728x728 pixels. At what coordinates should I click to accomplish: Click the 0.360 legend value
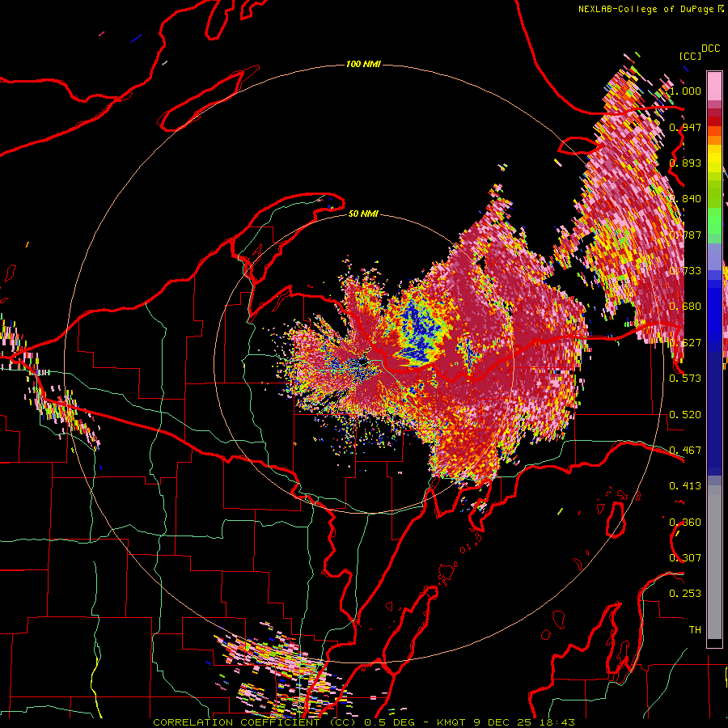tap(685, 523)
